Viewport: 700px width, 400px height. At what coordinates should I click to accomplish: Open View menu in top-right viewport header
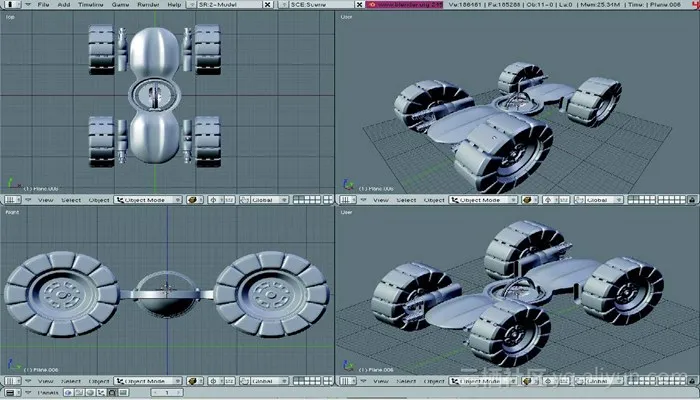click(379, 200)
